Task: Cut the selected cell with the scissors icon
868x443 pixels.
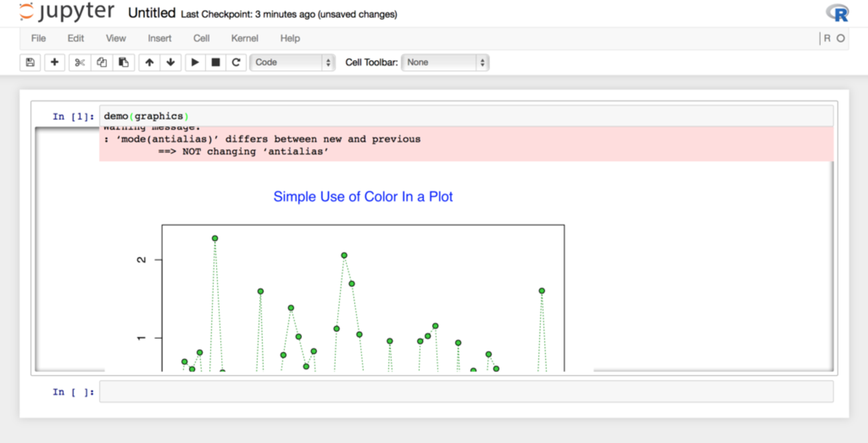Action: point(79,62)
